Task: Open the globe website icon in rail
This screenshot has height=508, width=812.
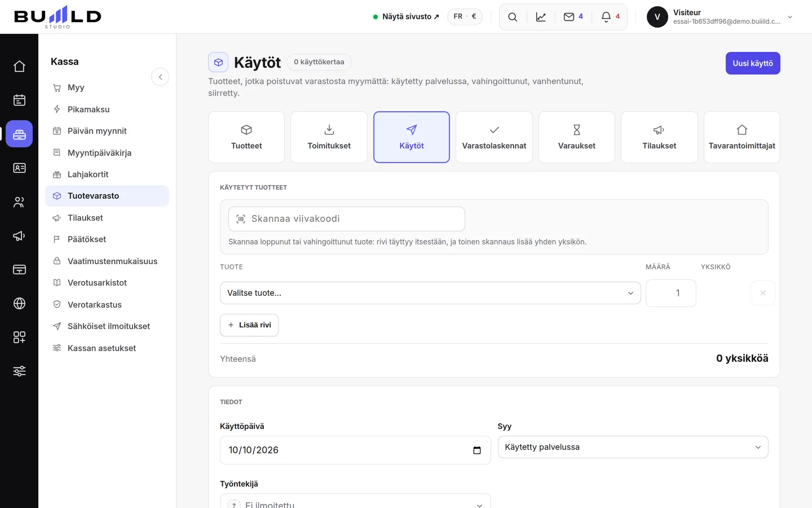Action: [x=19, y=304]
